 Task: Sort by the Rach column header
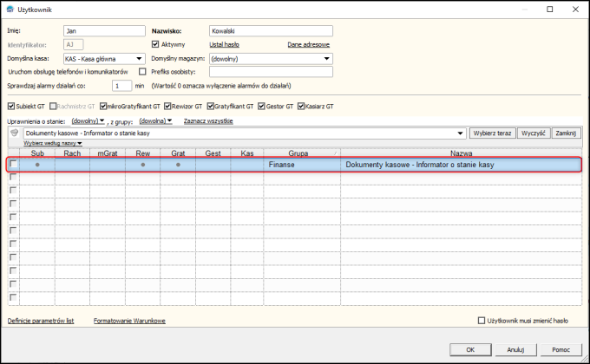coord(72,153)
